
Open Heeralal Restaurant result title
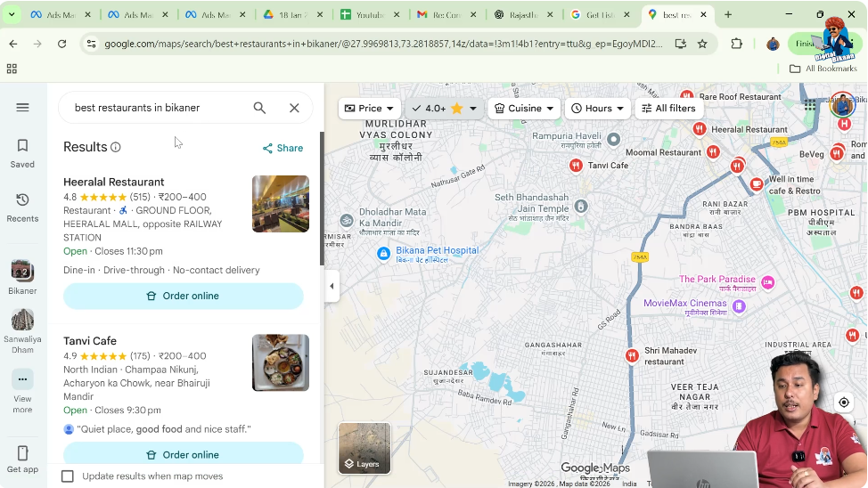coord(113,182)
